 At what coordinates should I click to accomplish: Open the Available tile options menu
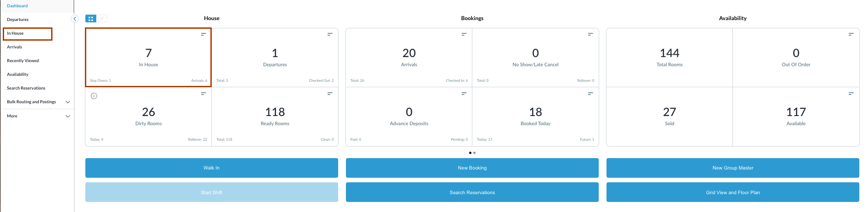(x=851, y=94)
